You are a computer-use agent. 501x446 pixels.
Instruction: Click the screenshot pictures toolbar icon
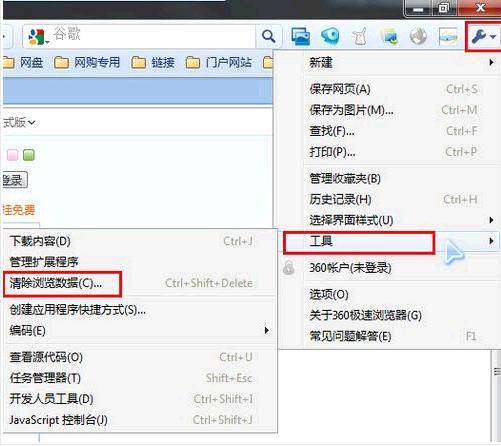pos(300,36)
